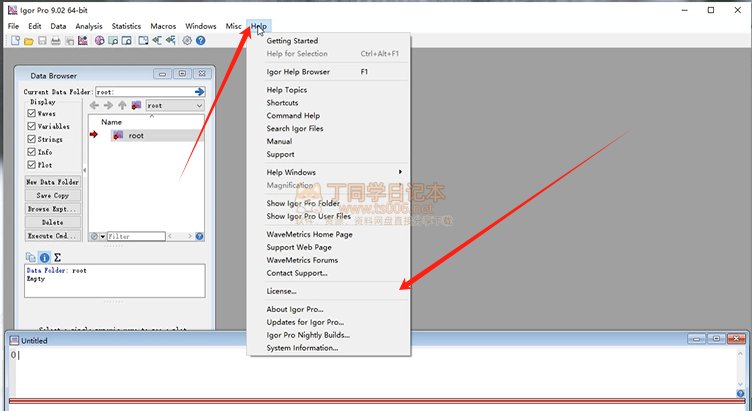The image size is (752, 411).
Task: Click the settings gear toolbar icon
Action: pos(187,41)
